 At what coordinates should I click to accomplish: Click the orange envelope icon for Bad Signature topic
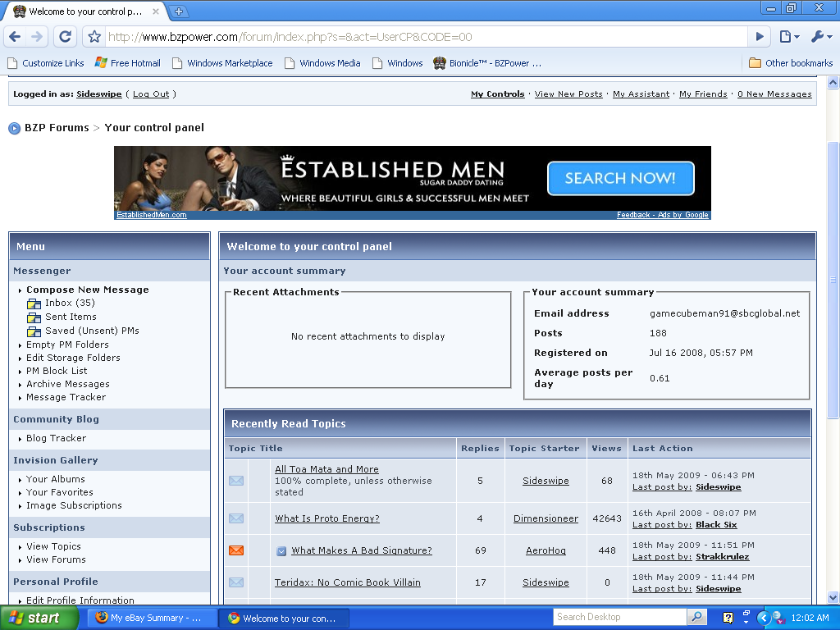[x=236, y=550]
